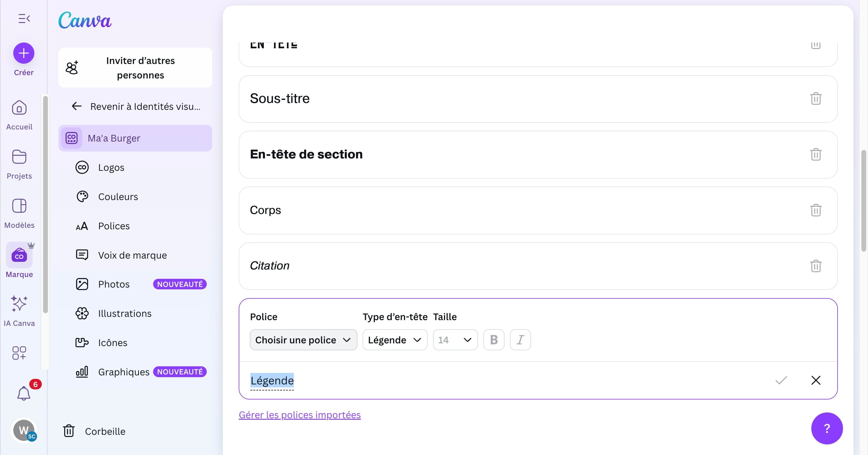Viewport: 868px width, 455px height.
Task: Collapse the left sidebar
Action: 24,18
